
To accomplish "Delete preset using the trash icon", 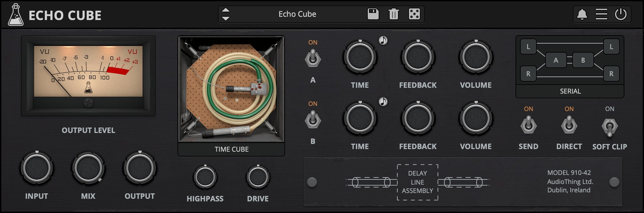I will tap(393, 14).
